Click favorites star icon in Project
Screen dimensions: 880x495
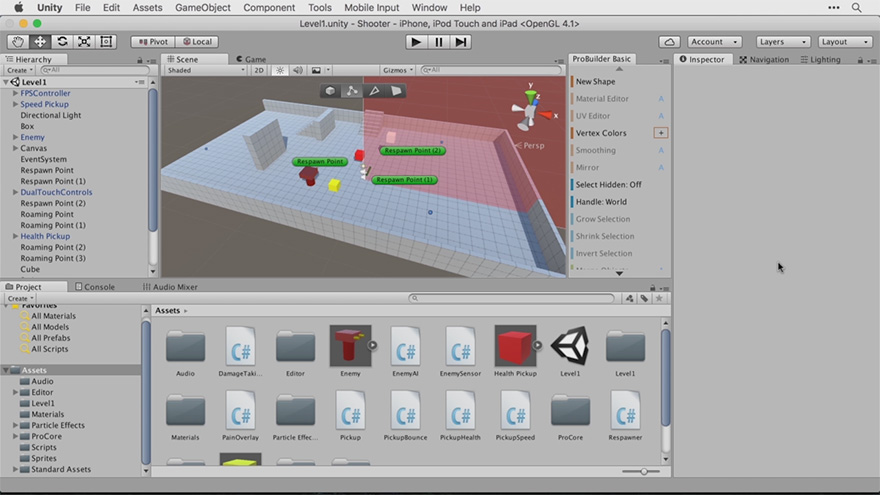tap(659, 299)
